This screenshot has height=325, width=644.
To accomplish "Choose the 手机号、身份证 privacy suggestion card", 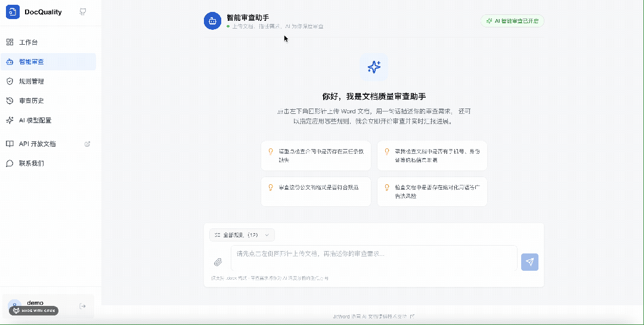I will 432,156.
